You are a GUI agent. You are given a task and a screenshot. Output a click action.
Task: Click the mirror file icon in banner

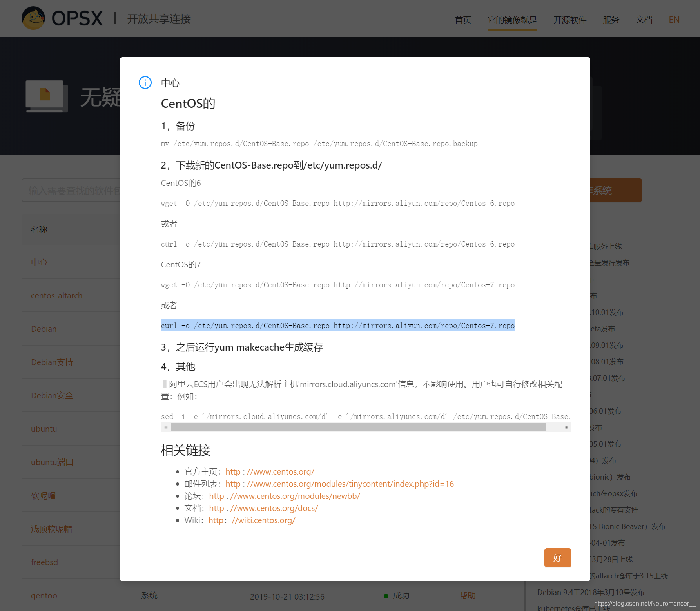coord(46,96)
